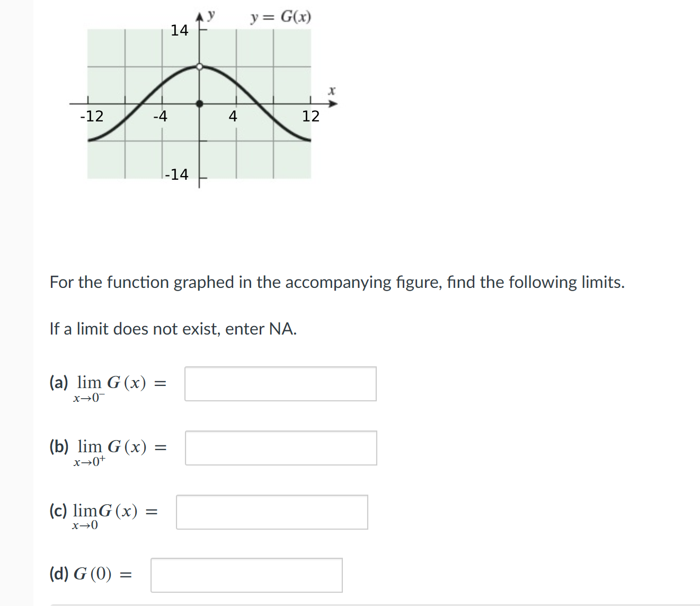700x606 pixels.
Task: Select the -12 tick label on the x-axis
Action: tap(92, 116)
